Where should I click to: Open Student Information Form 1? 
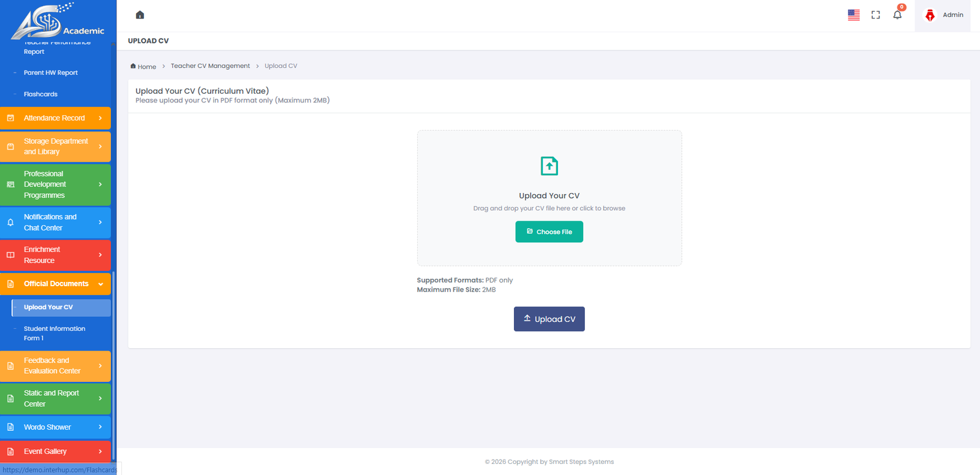click(54, 333)
